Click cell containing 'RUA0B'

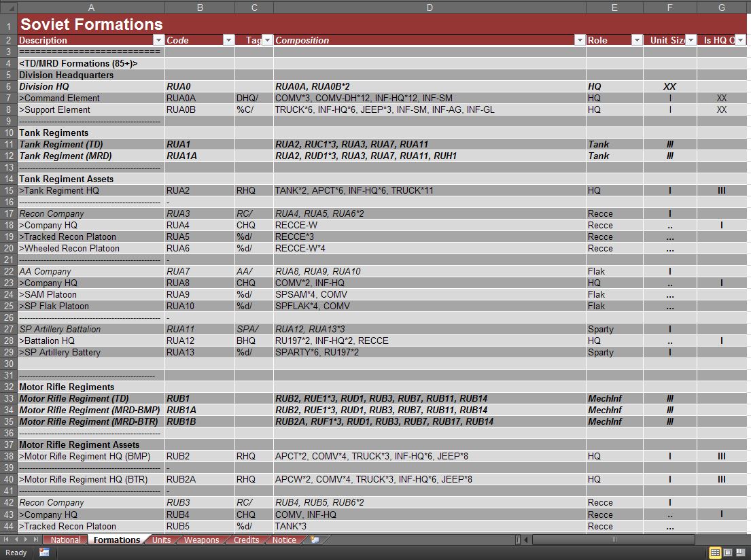(x=200, y=109)
